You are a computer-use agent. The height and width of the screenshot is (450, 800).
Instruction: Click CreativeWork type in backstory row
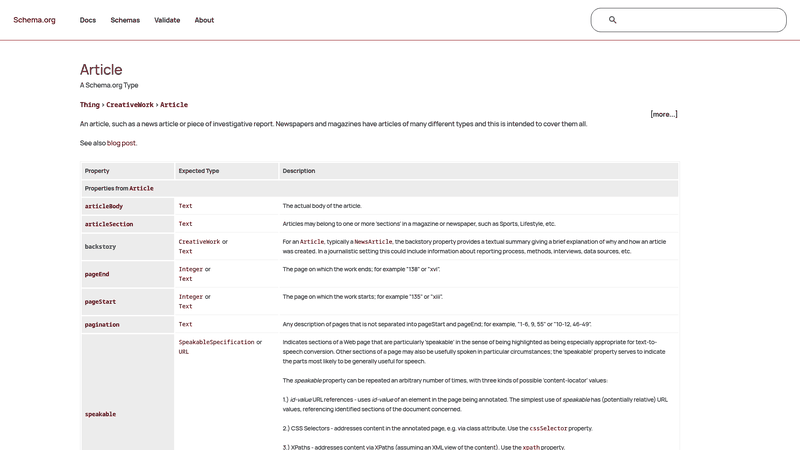(x=199, y=241)
